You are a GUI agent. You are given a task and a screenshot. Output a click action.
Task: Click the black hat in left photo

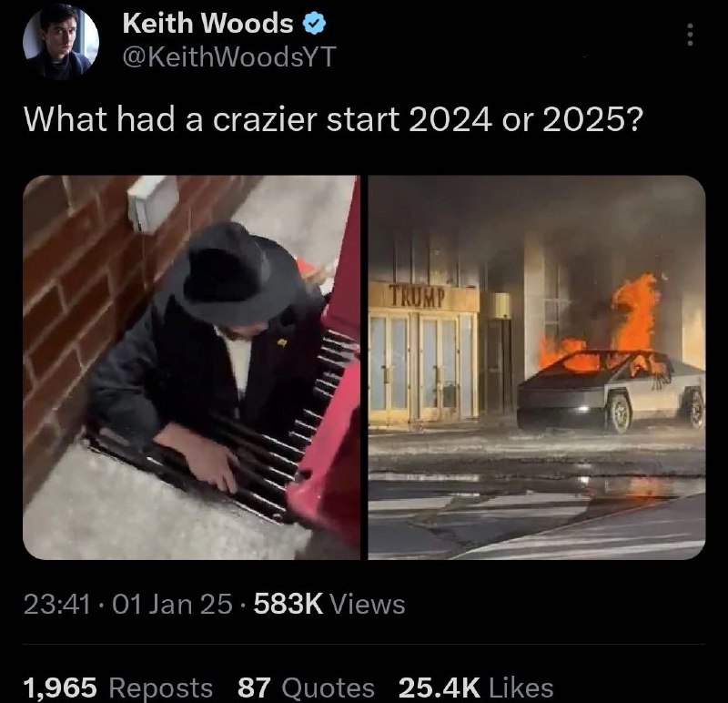232,270
